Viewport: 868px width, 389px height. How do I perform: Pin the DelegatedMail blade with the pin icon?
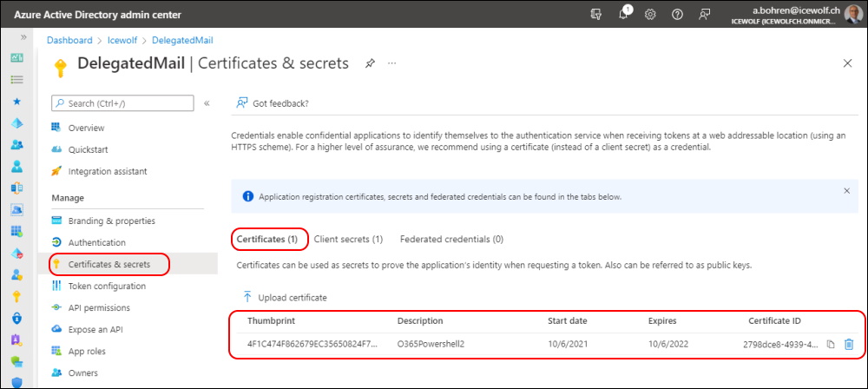pos(371,63)
